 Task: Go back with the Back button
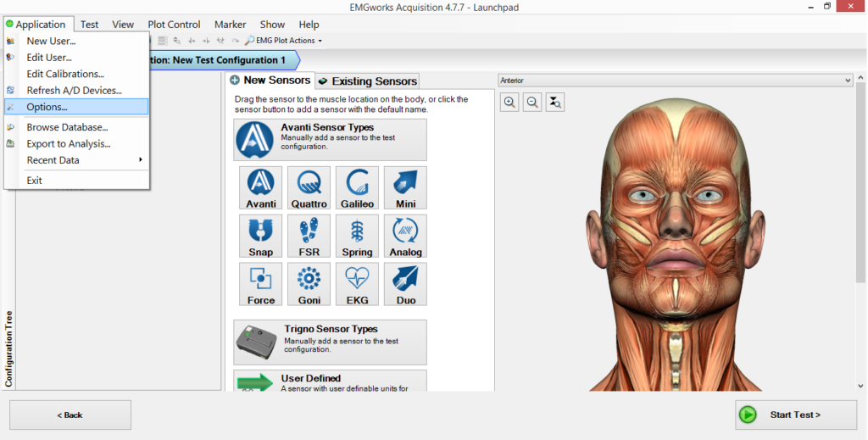tap(70, 415)
